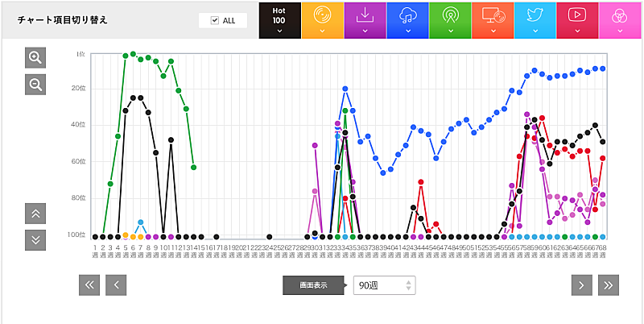Go back one step with the single left arrow
This screenshot has height=324, width=644.
click(x=116, y=285)
